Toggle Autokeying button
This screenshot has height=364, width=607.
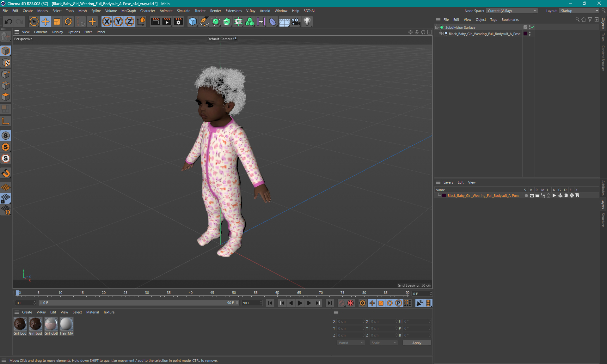pos(351,303)
